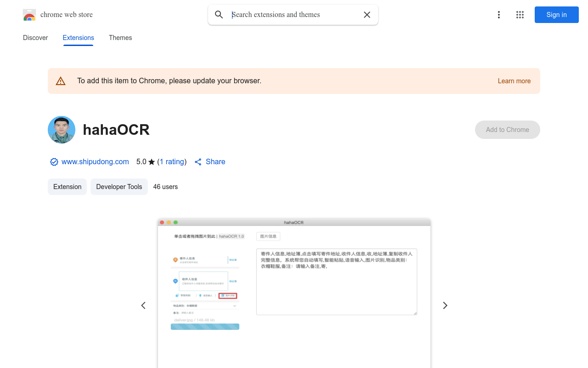Visit www.shipudong.com publisher link
Viewport: 588px width, 368px height.
point(95,162)
